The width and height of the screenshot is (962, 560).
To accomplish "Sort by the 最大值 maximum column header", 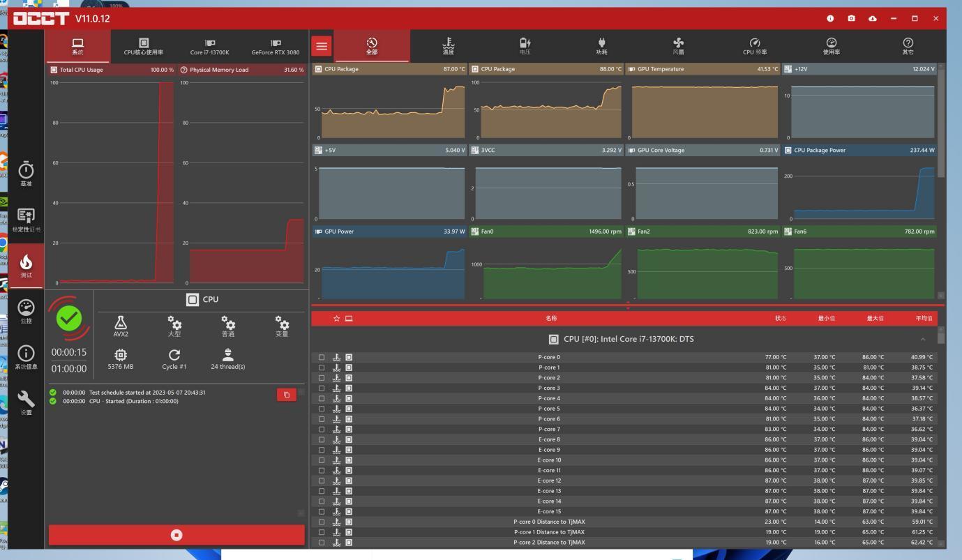I will 875,319.
